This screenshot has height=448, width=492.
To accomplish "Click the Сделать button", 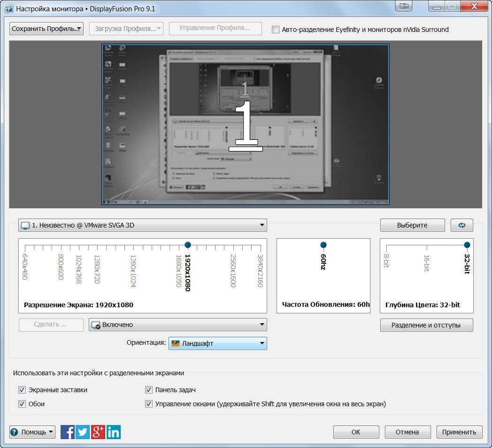I will pyautogui.click(x=51, y=325).
